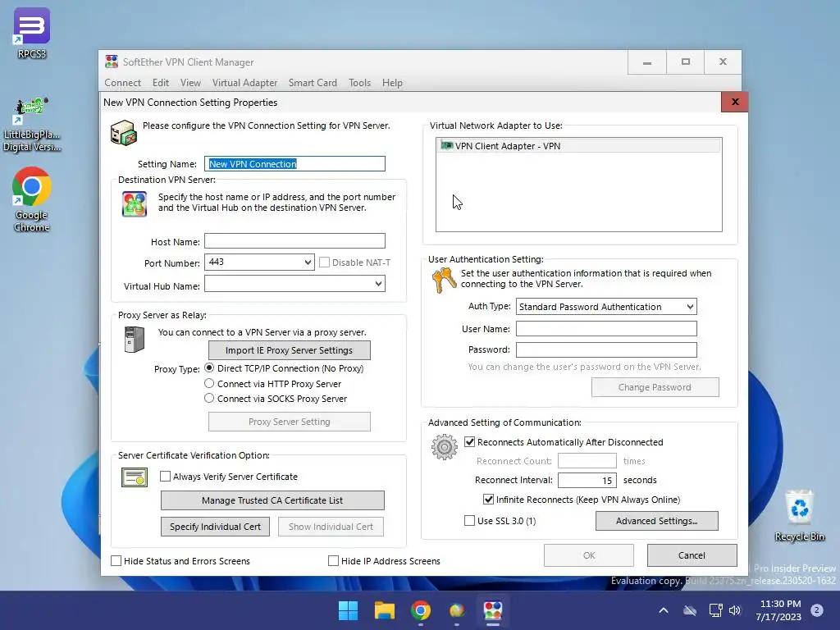Open the Connect menu

pos(123,83)
